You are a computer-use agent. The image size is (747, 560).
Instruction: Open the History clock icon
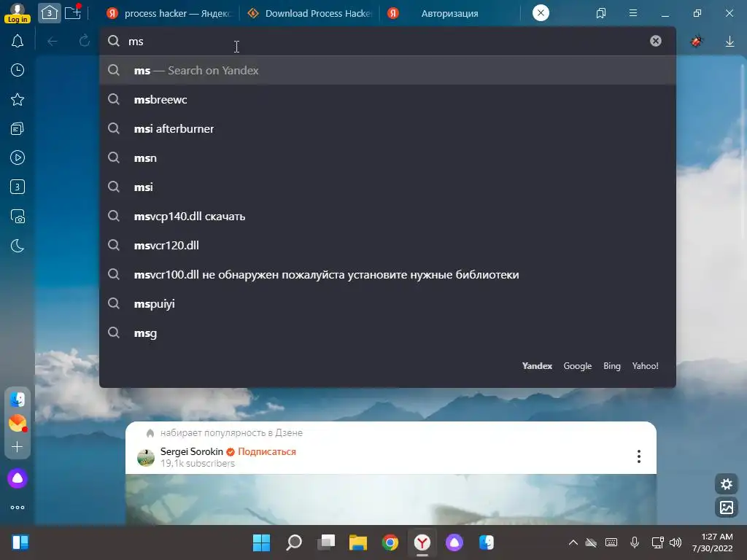[18, 71]
